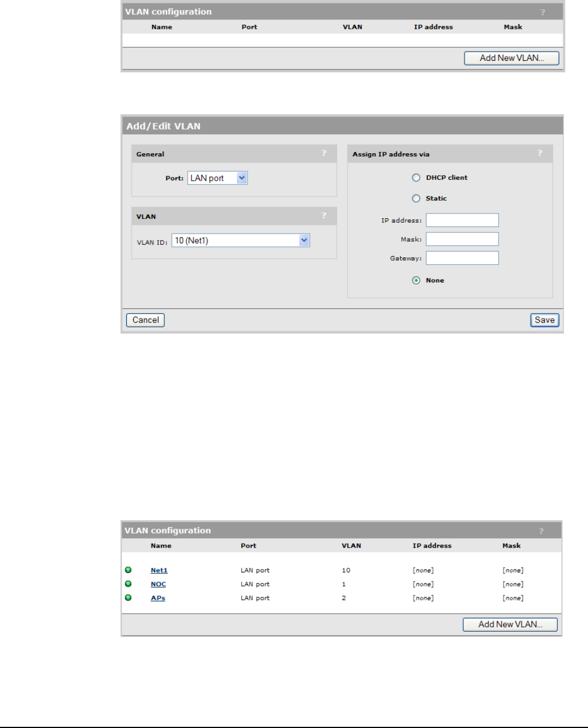Screen dimensions: 588x728
Task: Click Mask [none] in APs row
Action: (513, 598)
